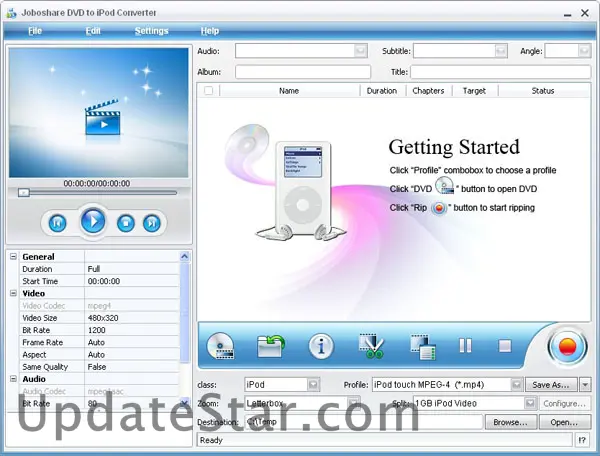Click the preview seek slider handle
The width and height of the screenshot is (600, 456).
24,192
